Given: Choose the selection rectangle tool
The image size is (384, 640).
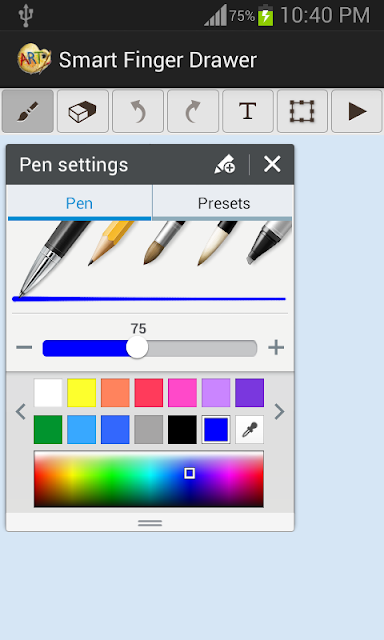Looking at the screenshot, I should pos(302,111).
